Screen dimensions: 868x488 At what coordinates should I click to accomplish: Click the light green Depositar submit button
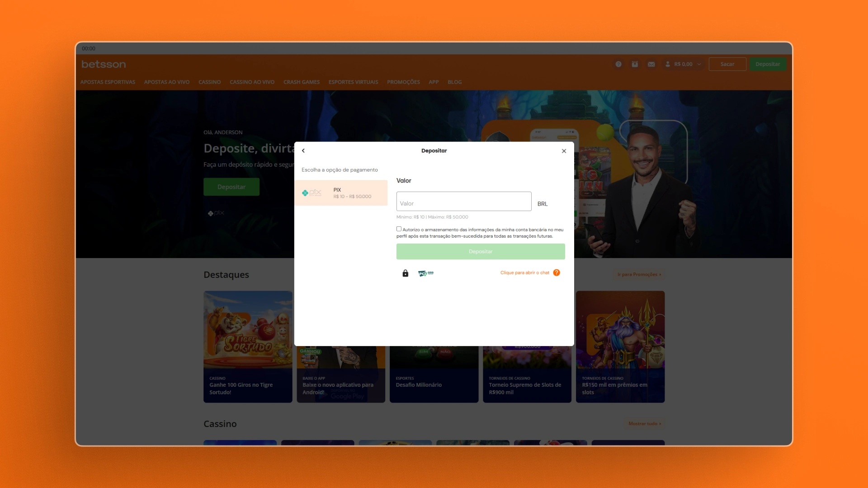(481, 252)
